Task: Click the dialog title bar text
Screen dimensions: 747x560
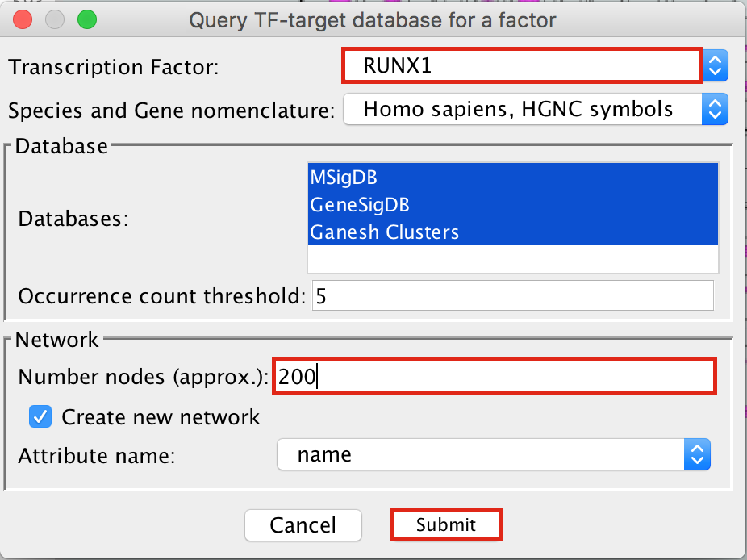Action: click(x=372, y=19)
